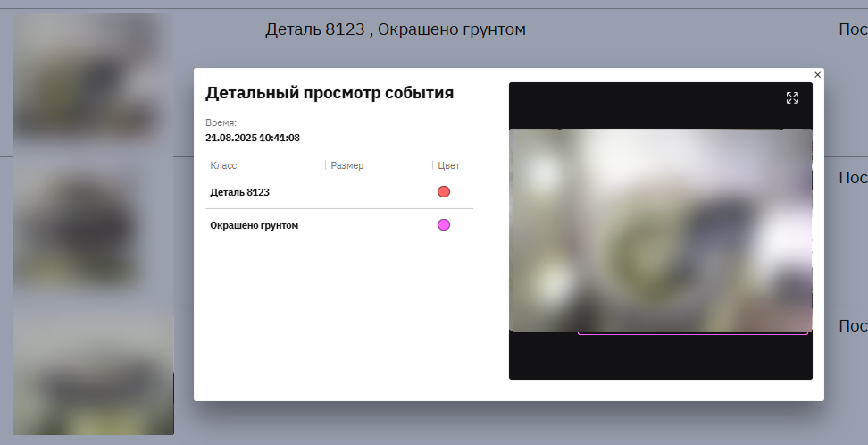868x445 pixels.
Task: Sort by the Класс column header
Action: click(x=223, y=166)
